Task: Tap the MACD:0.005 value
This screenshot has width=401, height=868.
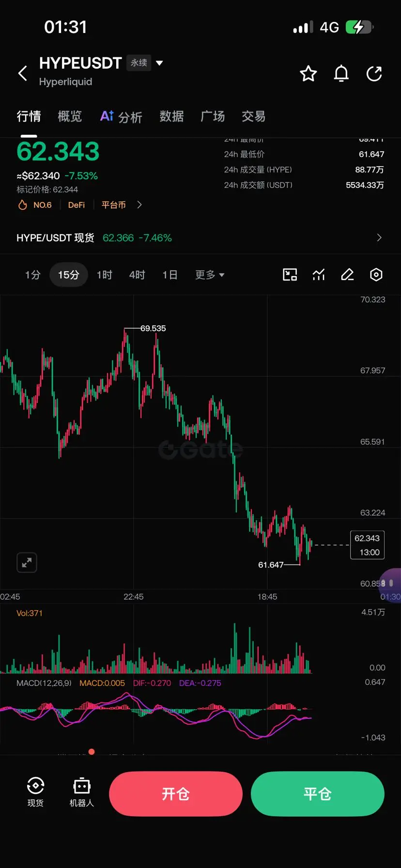Action: point(102,683)
